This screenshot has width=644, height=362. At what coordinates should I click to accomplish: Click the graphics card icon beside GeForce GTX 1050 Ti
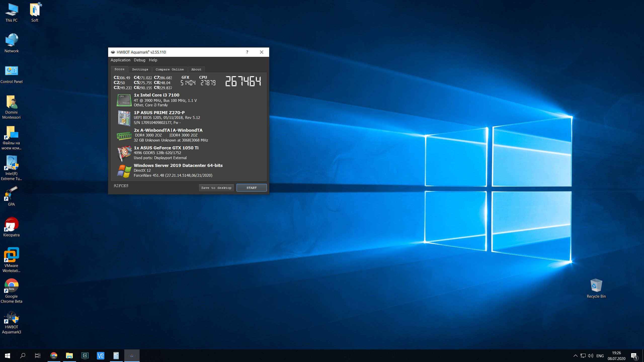[124, 153]
